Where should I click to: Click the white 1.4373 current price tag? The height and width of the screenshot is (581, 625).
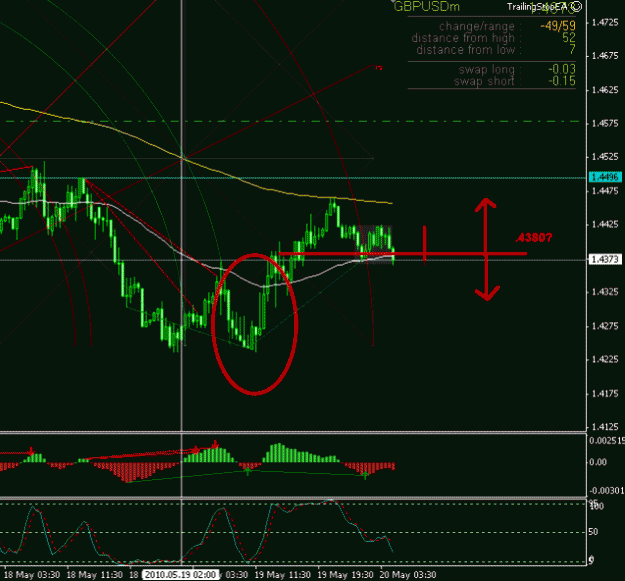pyautogui.click(x=605, y=259)
